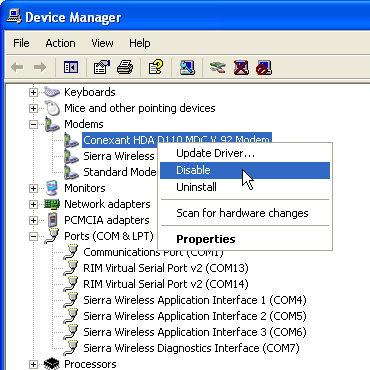Expand the Processors category
This screenshot has width=370, height=370.
click(33, 364)
